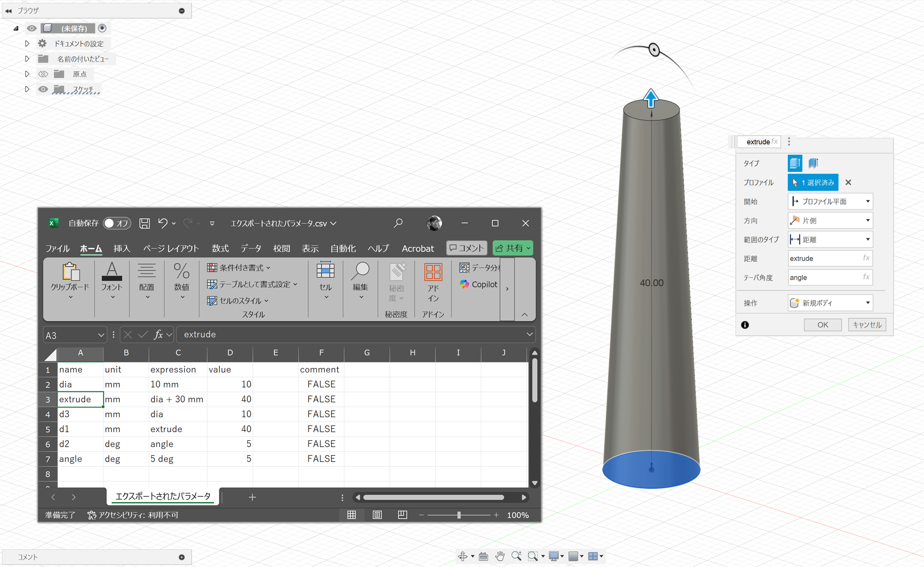
Task: Select the second extrude type icon
Action: point(813,163)
